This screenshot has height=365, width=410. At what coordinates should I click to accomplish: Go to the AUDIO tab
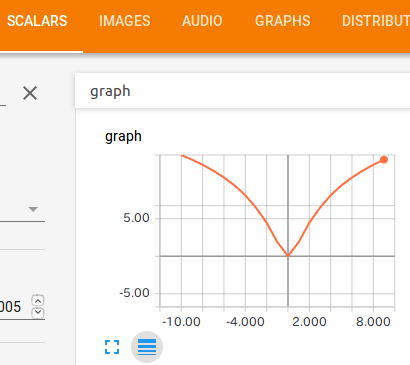[x=202, y=21]
